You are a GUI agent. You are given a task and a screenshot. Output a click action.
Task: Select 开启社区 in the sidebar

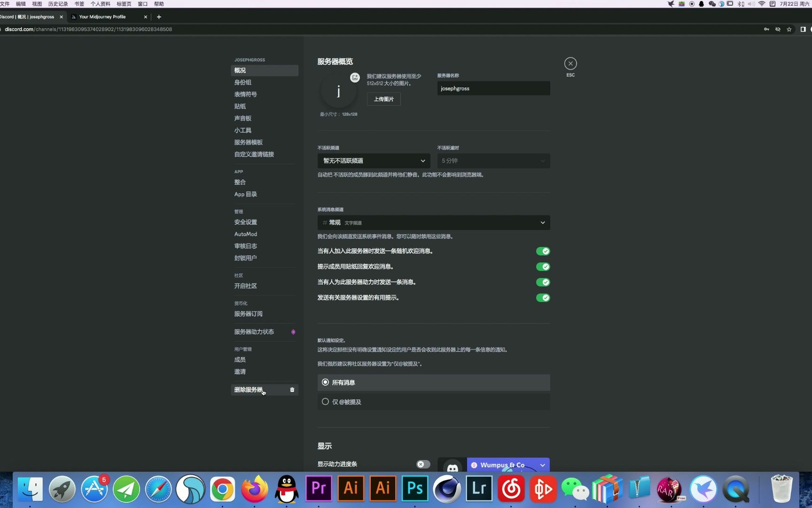(245, 286)
